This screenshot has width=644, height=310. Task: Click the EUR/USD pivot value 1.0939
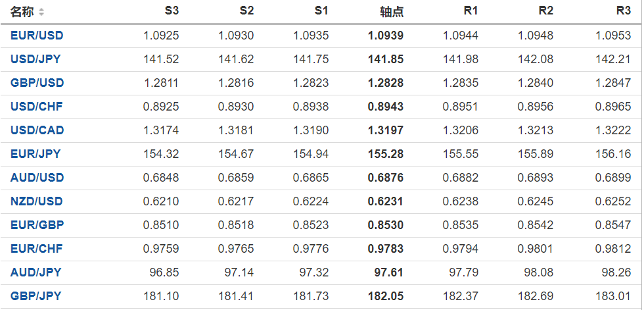(x=386, y=36)
